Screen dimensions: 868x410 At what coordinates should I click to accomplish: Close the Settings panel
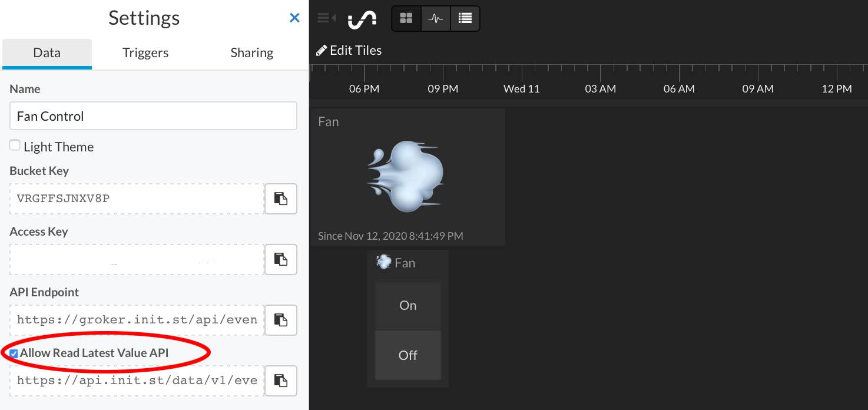[x=295, y=18]
